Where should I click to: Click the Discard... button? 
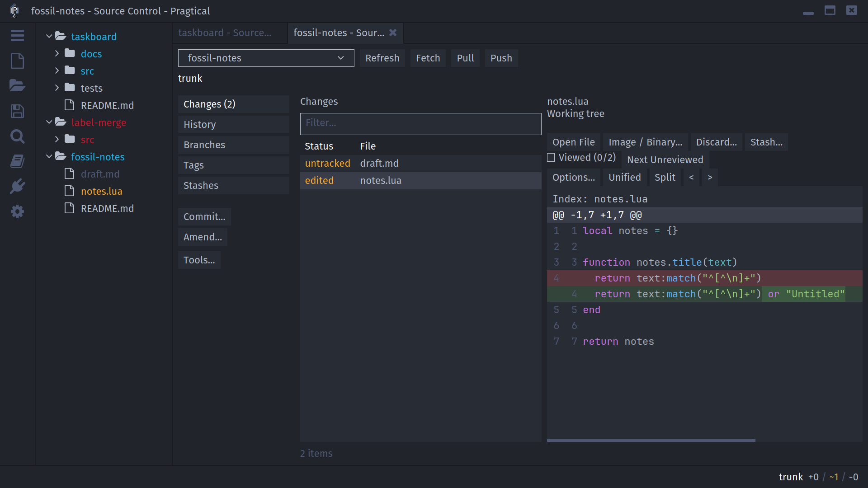click(x=716, y=142)
